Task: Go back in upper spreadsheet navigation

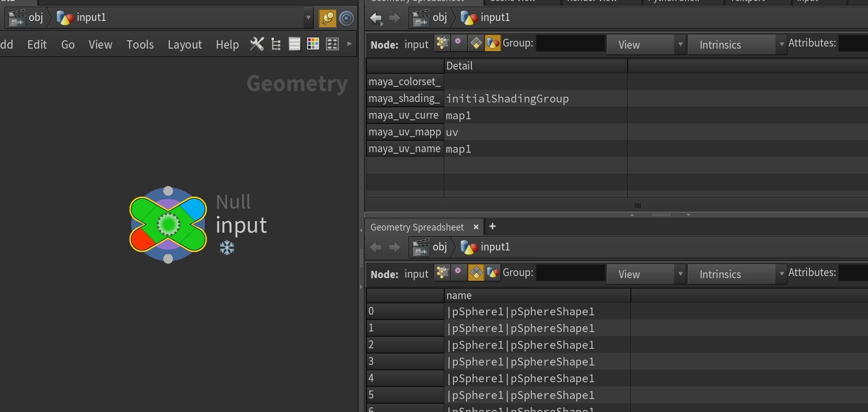Action: (x=376, y=18)
